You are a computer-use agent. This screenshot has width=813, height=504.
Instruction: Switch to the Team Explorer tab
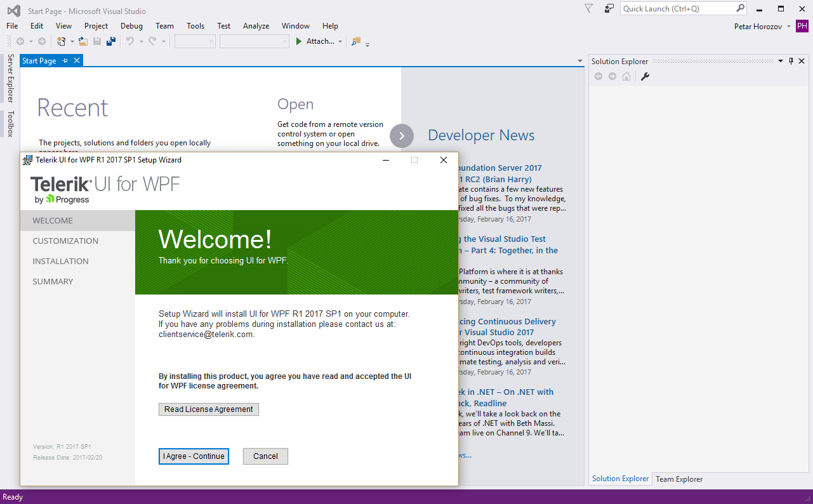tap(679, 479)
